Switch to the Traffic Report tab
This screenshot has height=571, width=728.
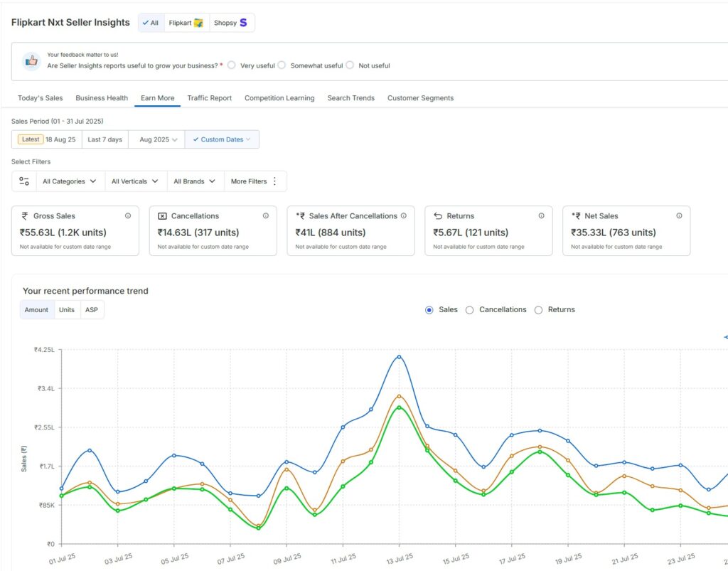(x=209, y=98)
